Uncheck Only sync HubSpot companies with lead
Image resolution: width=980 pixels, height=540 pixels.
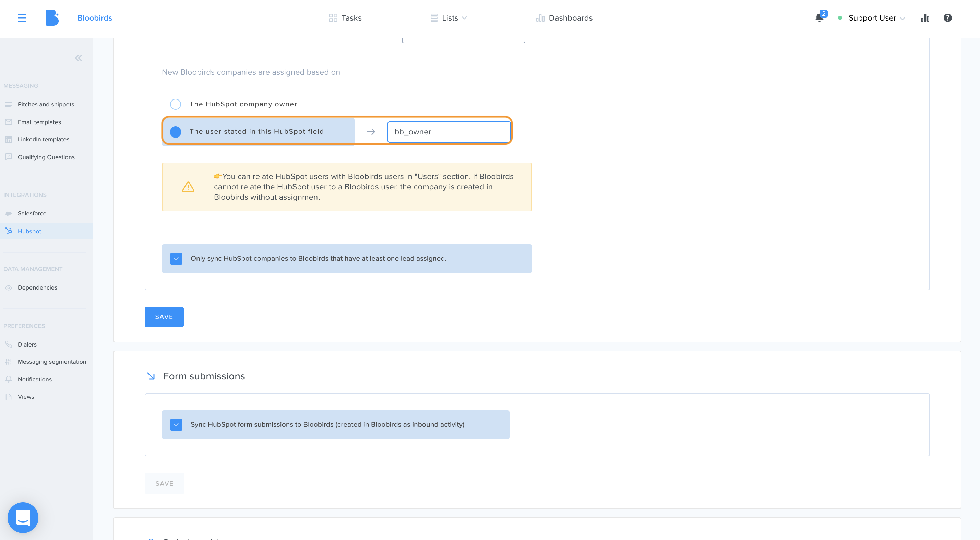click(176, 258)
